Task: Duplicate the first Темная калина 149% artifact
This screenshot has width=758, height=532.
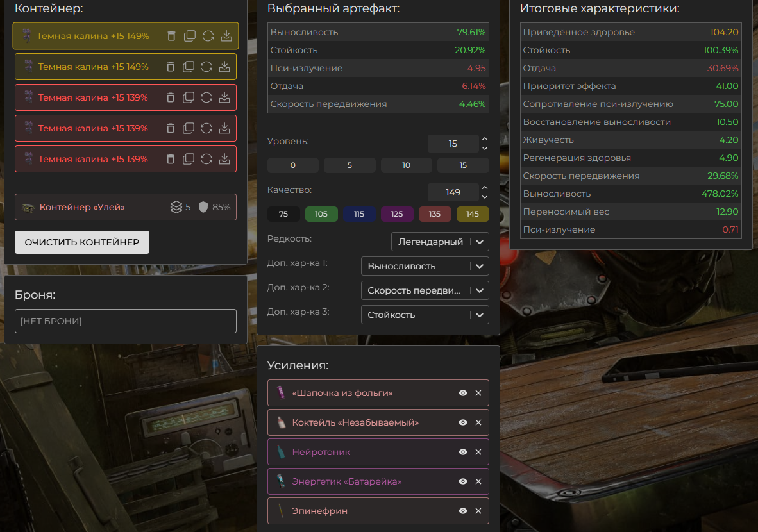Action: click(x=190, y=37)
